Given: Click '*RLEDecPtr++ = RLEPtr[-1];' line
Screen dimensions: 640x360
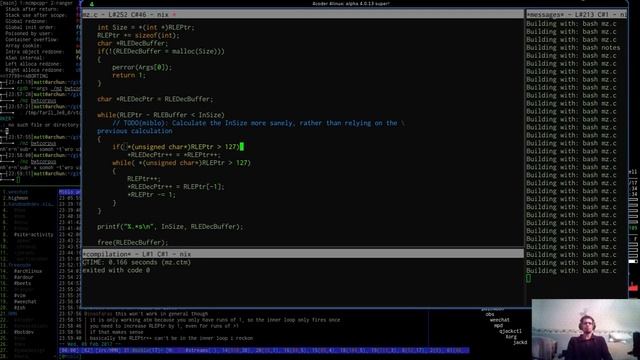Looking at the screenshot, I should point(176,187).
